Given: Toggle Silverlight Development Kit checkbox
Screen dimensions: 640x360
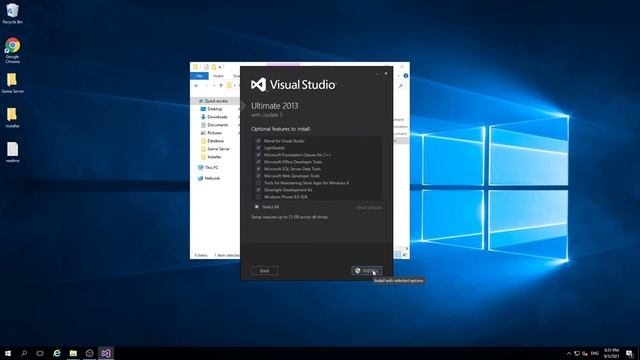Looking at the screenshot, I should (x=258, y=190).
